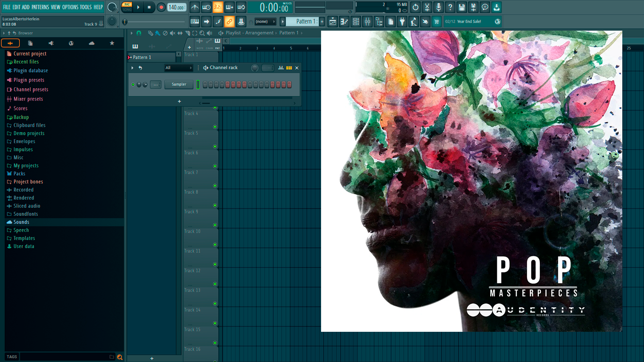Toggle playlist auto-scroll arrow icon
Screen dimensions: 644x362
[206, 21]
